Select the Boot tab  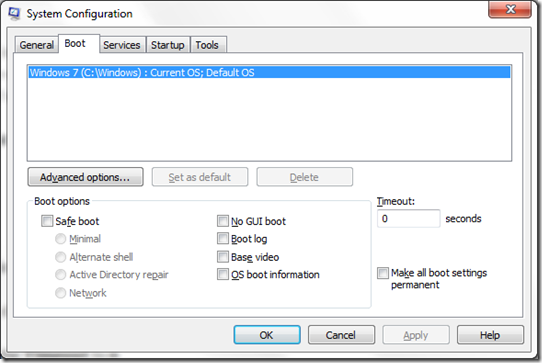75,44
